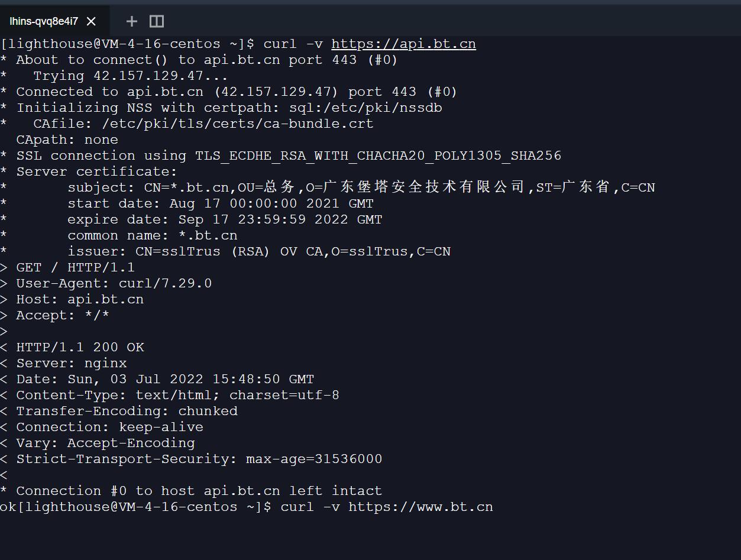
Task: Click the split pane icon
Action: click(x=157, y=21)
